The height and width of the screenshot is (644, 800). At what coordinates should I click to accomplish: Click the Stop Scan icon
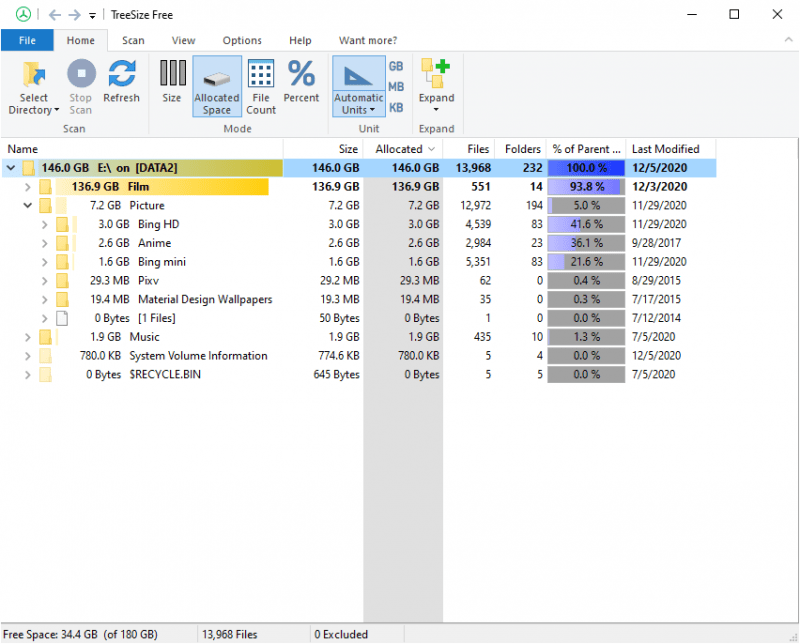pyautogui.click(x=80, y=78)
